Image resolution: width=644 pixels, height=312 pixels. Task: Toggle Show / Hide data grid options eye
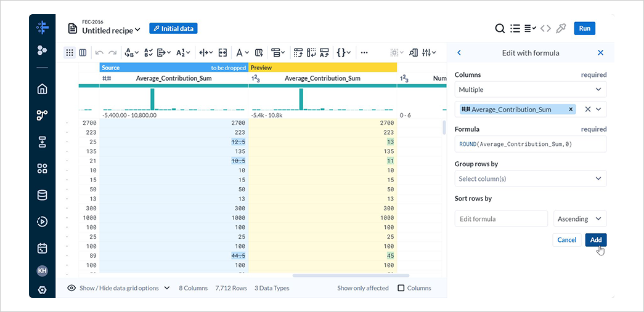[x=71, y=288]
